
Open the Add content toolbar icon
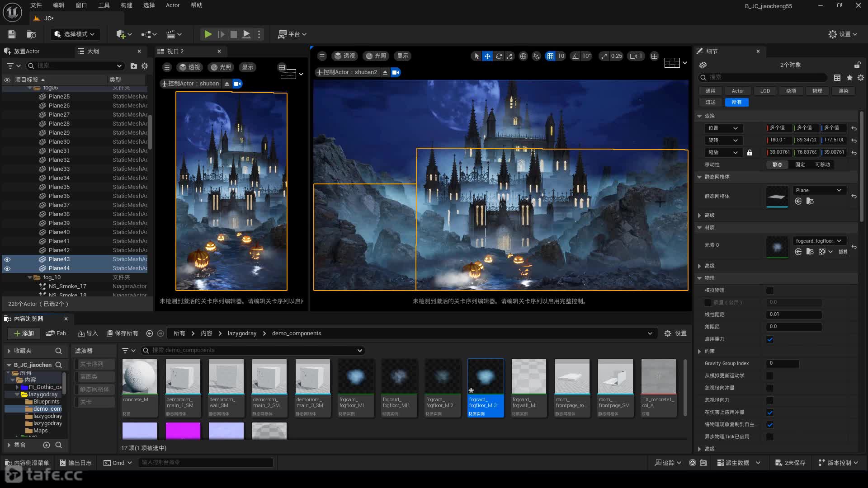click(123, 34)
